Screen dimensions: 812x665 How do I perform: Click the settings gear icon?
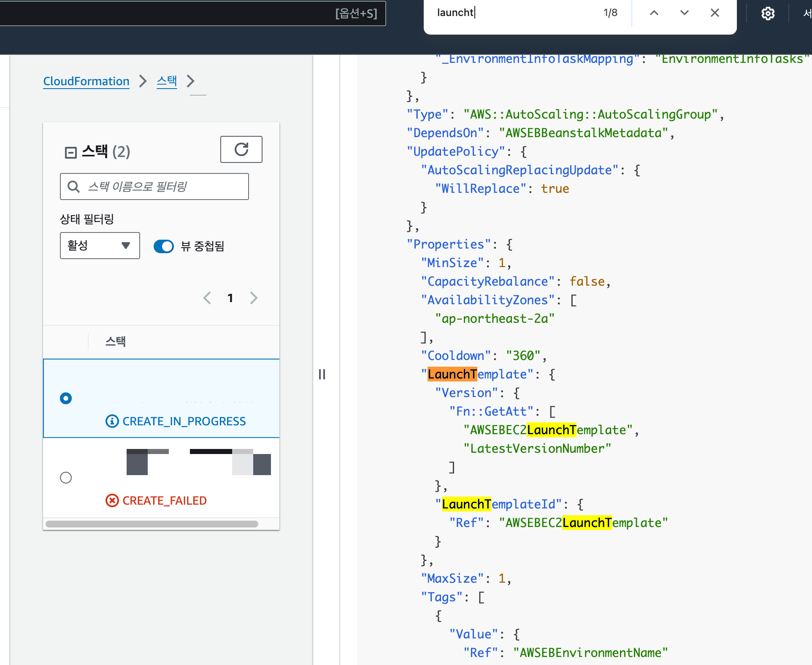tap(768, 14)
